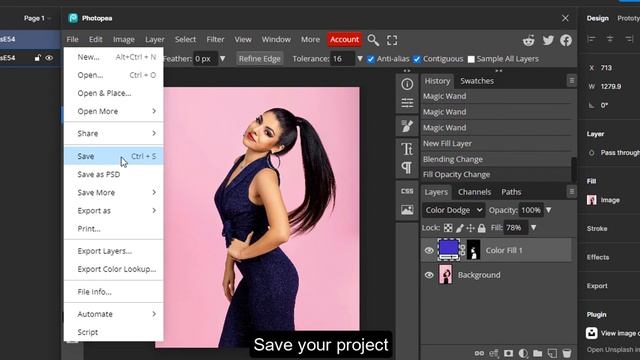Image resolution: width=640 pixels, height=360 pixels.
Task: Toggle lock icon in Figma layer row
Action: tap(38, 58)
